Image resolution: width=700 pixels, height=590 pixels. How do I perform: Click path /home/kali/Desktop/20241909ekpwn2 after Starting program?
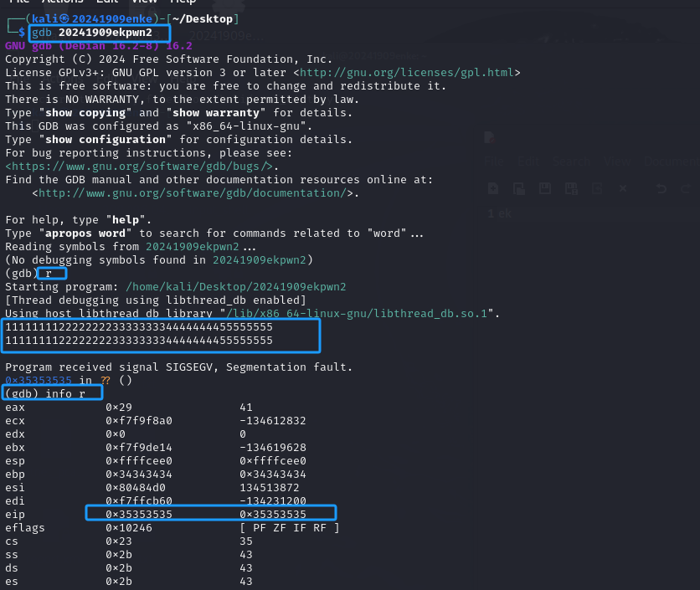click(236, 286)
